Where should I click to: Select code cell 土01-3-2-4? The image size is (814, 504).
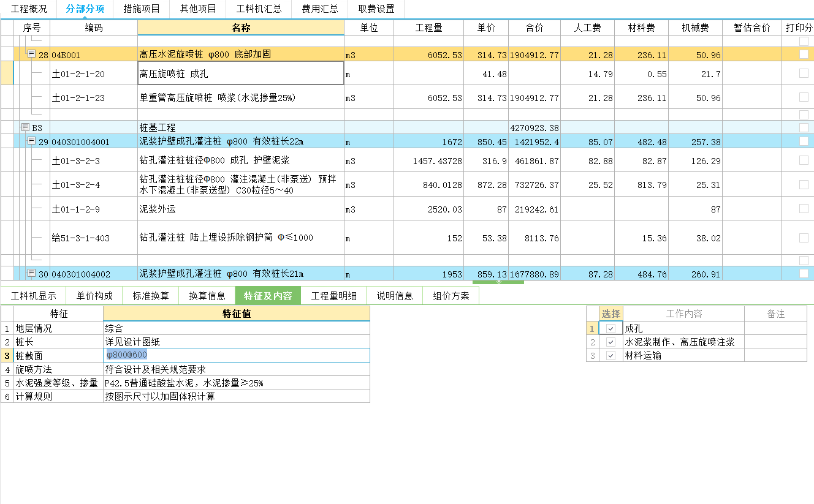(94, 184)
